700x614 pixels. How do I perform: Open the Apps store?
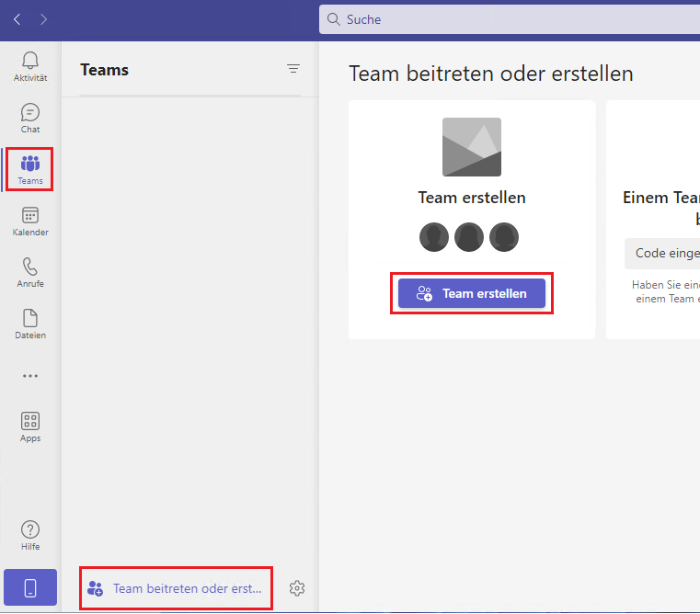[x=30, y=426]
